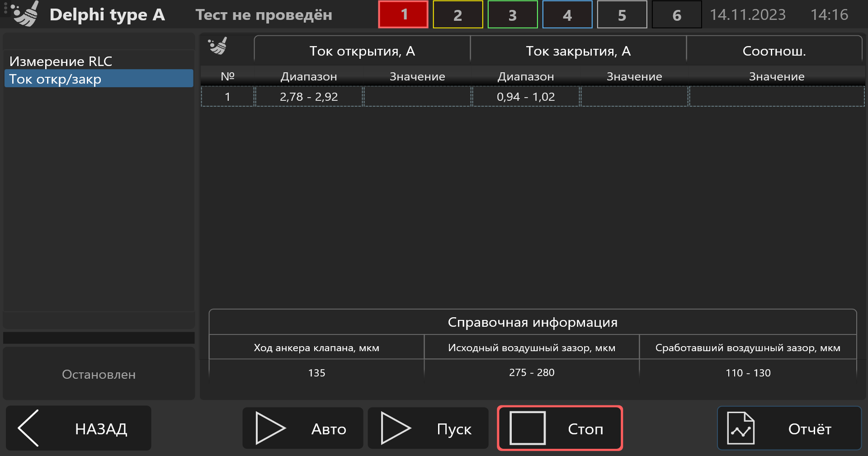Click the Соотнош. column header
This screenshot has height=456, width=868.
(774, 51)
